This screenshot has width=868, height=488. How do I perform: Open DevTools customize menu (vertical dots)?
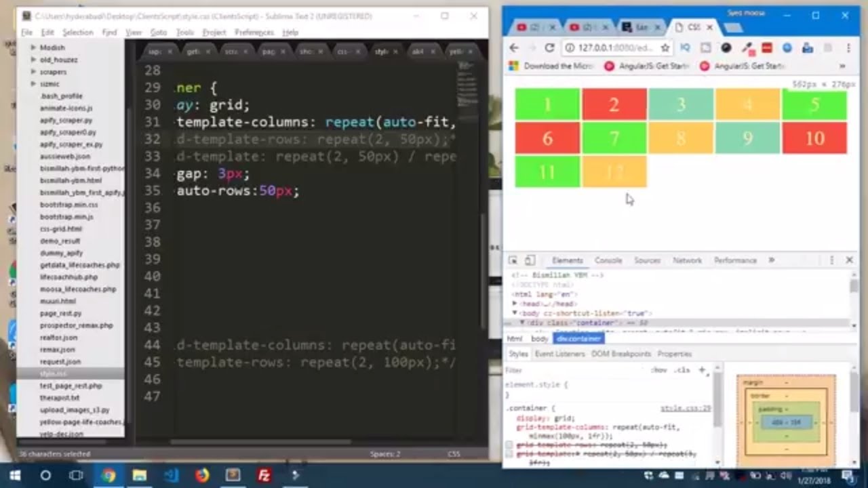831,260
